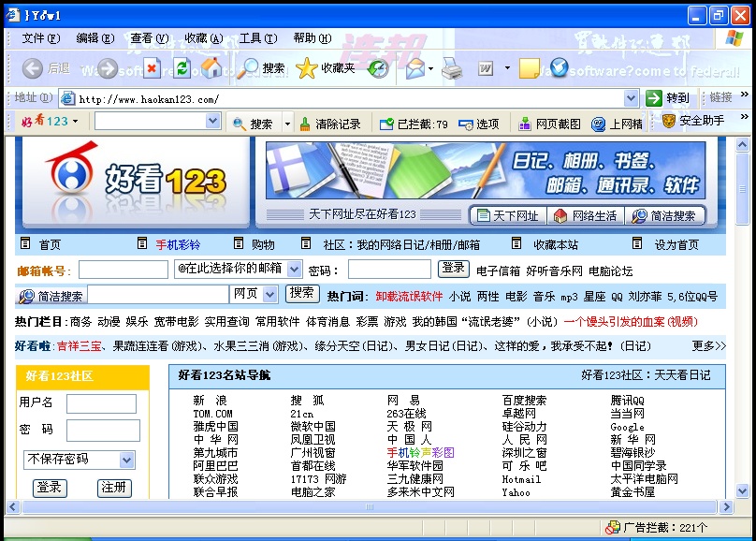This screenshot has height=541, width=756.
Task: Click the 邮箱帐号 input field
Action: tap(124, 270)
